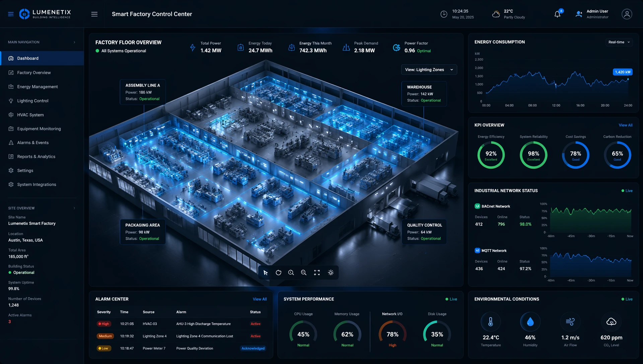643x364 pixels.
Task: Click the zoom out magnifier tool
Action: (x=304, y=273)
